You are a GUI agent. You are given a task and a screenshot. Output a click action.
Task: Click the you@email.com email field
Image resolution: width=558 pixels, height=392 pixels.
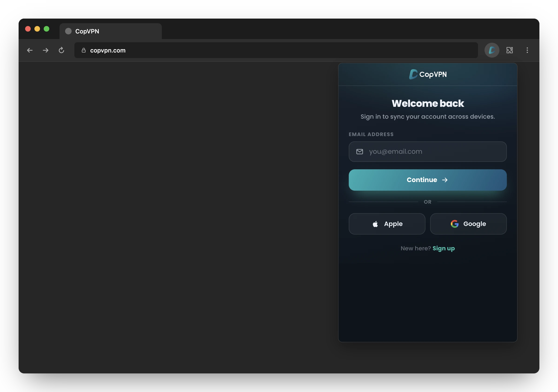pyautogui.click(x=428, y=151)
